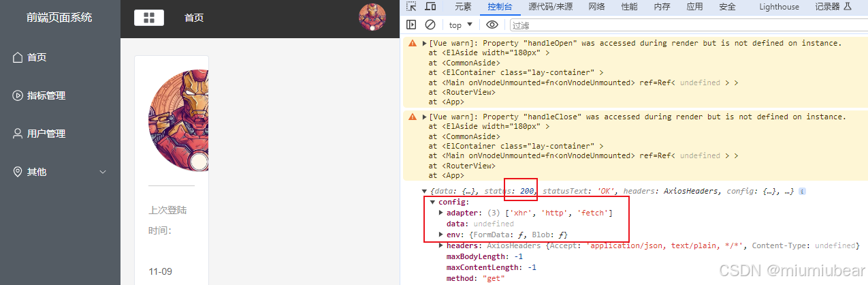The image size is (868, 285).
Task: Toggle the device toolbar icon in DevTools
Action: (430, 7)
